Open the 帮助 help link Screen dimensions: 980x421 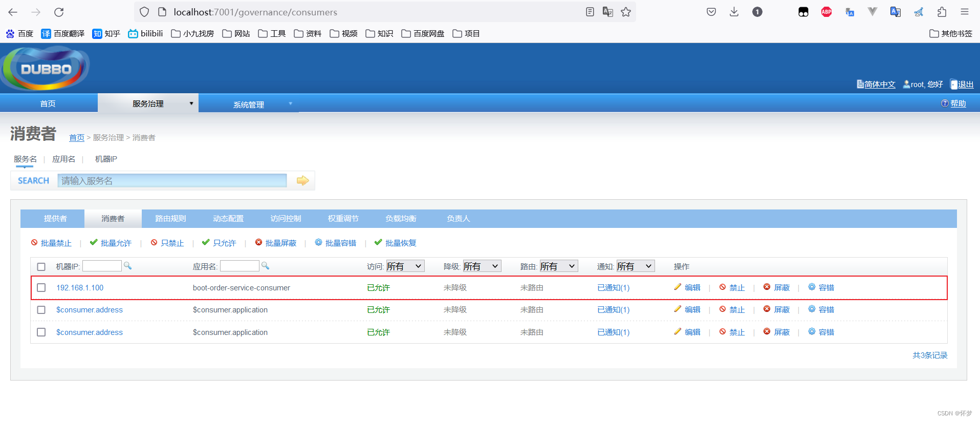[958, 103]
